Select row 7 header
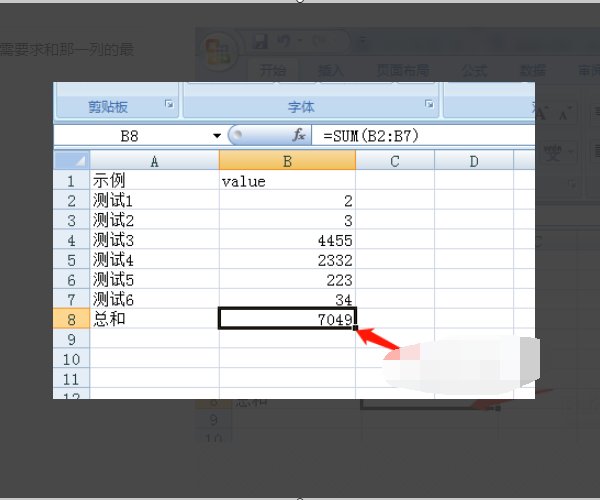The height and width of the screenshot is (500, 600). click(71, 300)
